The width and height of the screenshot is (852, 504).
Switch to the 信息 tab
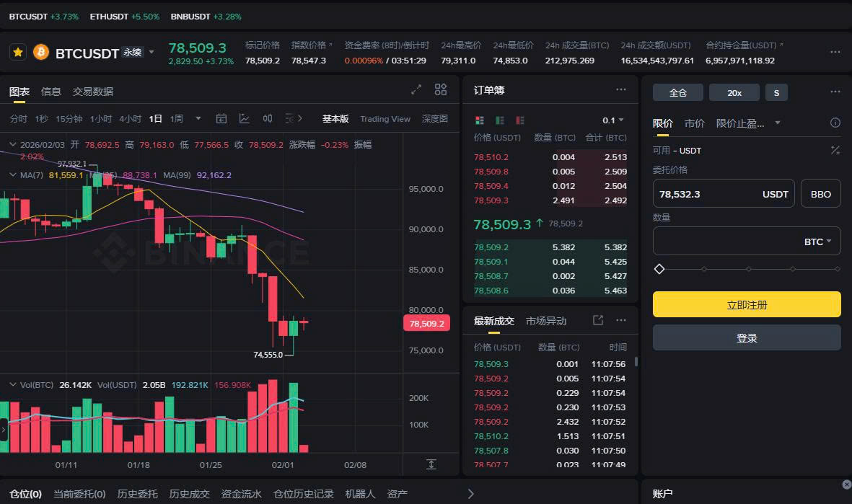tap(51, 92)
